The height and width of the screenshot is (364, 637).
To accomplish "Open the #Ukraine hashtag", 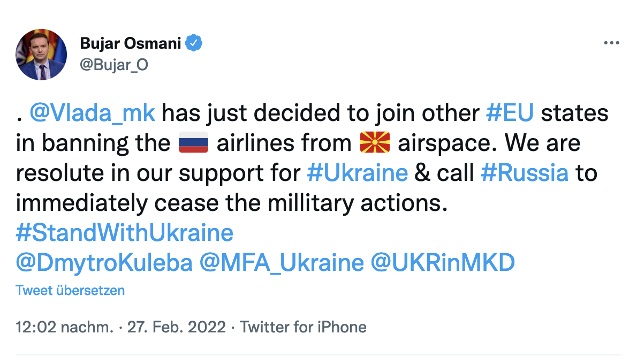I will pos(358,173).
